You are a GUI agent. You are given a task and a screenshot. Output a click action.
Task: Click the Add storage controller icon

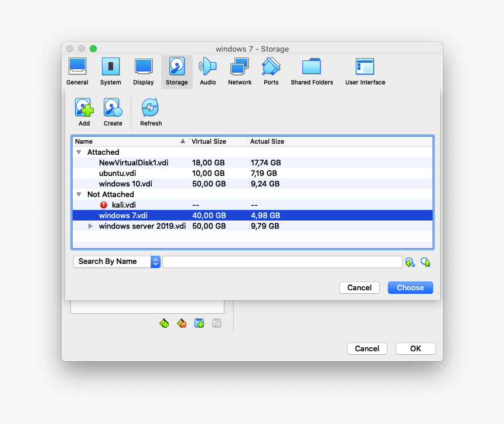tap(164, 323)
